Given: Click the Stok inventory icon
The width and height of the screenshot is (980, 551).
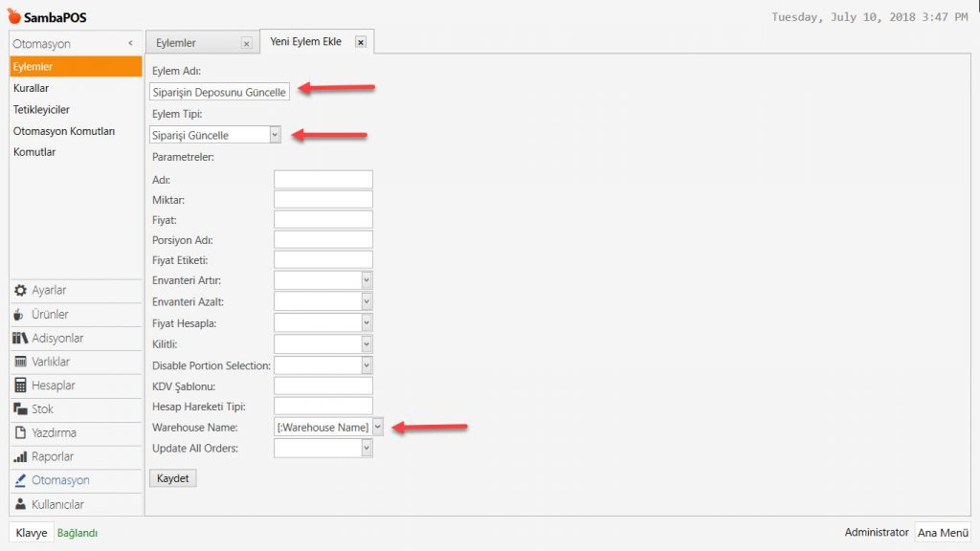Looking at the screenshot, I should pos(20,409).
